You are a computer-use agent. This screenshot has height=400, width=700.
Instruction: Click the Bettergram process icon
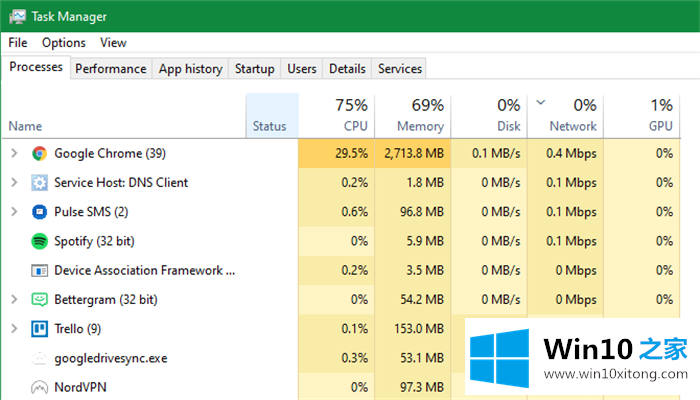[40, 299]
